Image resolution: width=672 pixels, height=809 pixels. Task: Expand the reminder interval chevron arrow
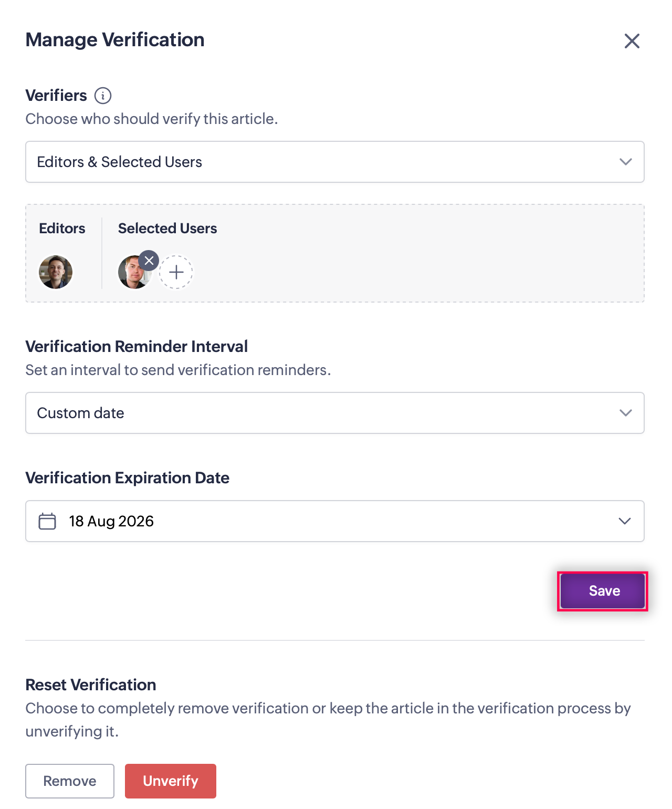point(625,413)
